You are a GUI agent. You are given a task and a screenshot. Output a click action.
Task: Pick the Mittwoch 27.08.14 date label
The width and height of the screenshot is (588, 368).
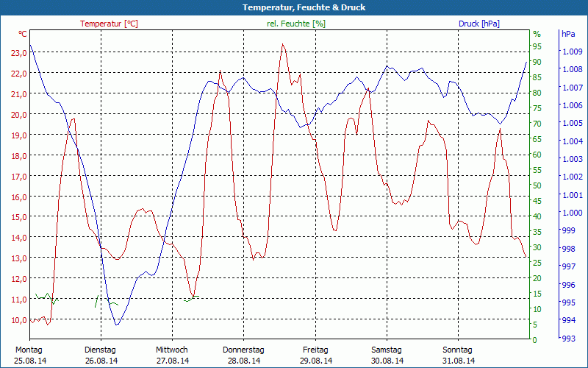coord(172,355)
